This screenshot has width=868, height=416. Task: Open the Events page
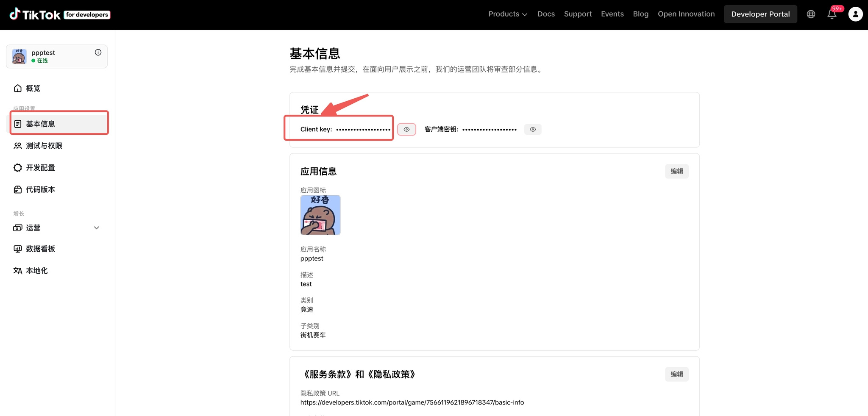612,14
